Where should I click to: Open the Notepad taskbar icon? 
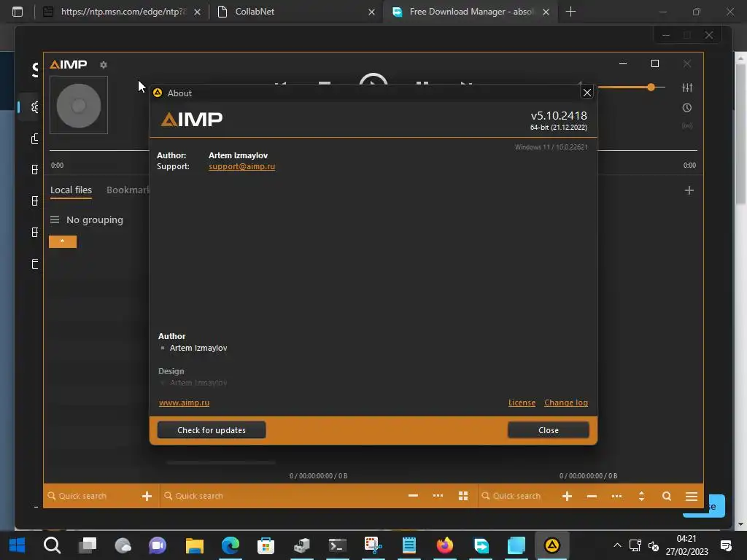tap(409, 545)
